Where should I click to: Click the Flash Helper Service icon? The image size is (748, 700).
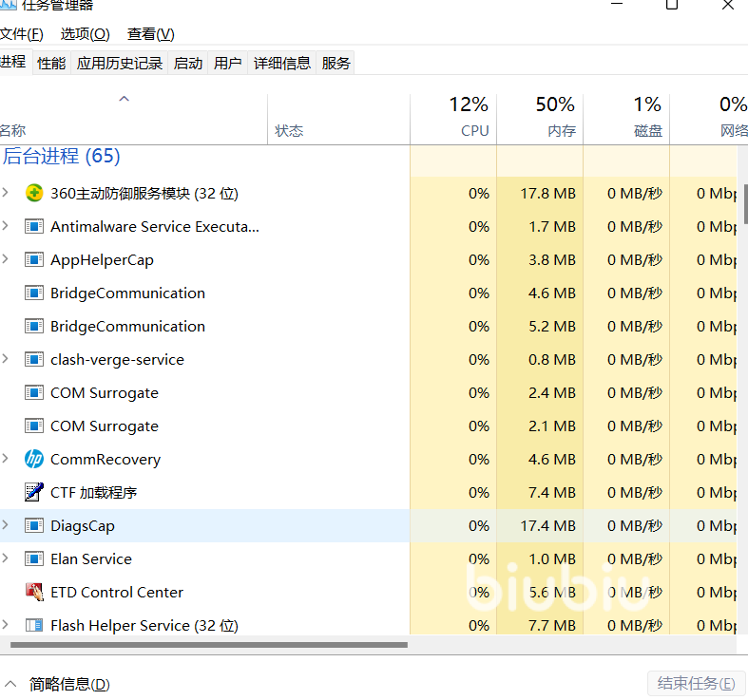click(x=34, y=625)
